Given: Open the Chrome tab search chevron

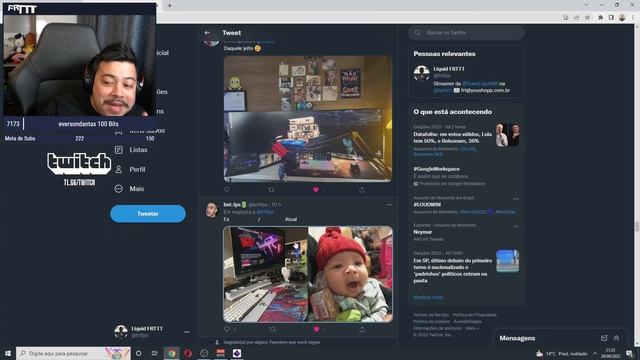Looking at the screenshot, I should (x=586, y=5).
